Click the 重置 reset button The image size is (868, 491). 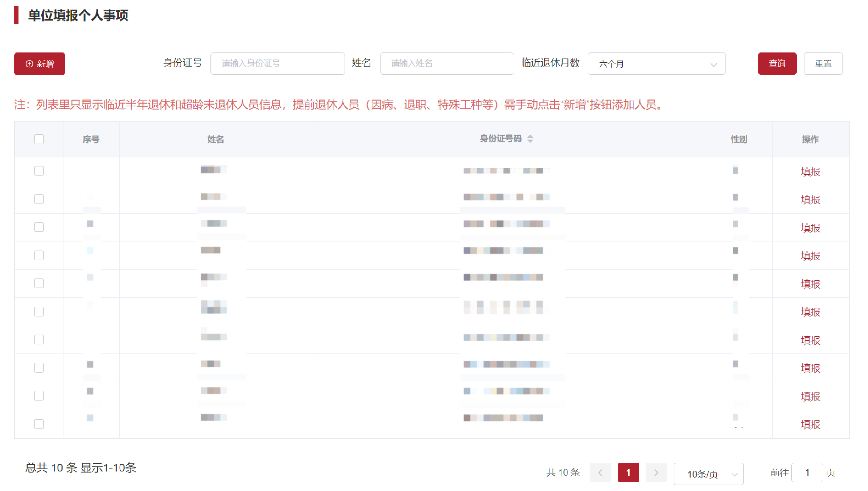[x=823, y=64]
